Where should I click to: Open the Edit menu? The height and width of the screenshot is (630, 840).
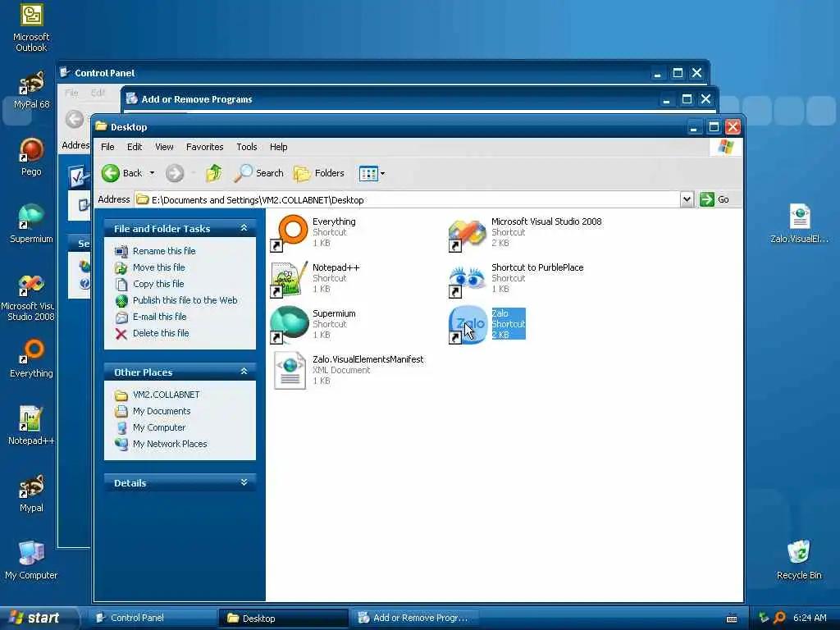(x=135, y=147)
